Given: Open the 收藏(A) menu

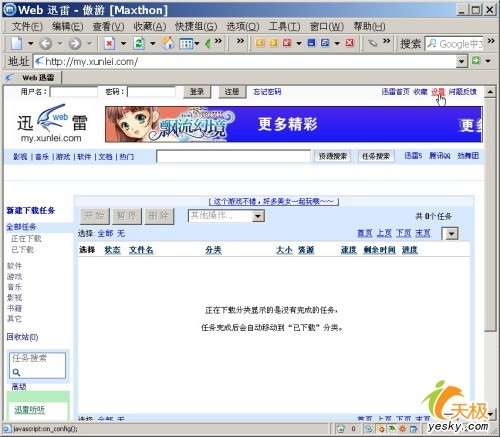Looking at the screenshot, I should 150,26.
